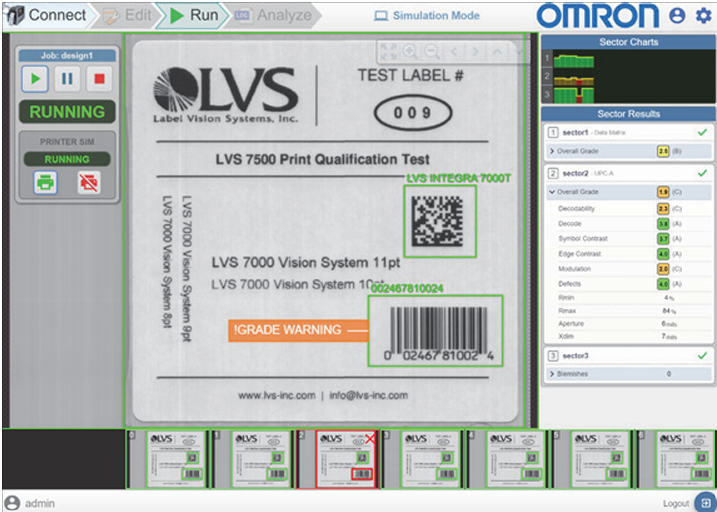Click the sector 3 chart bar graph

point(574,96)
